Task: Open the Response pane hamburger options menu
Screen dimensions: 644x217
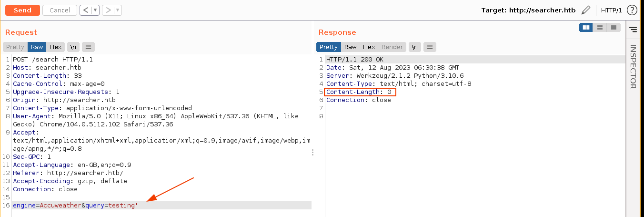Action: point(430,47)
